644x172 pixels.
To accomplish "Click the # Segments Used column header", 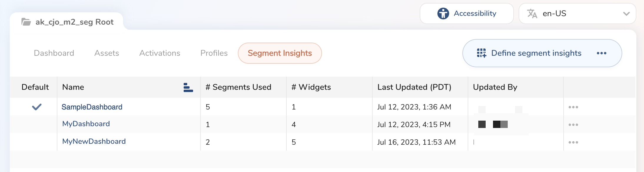I will tap(238, 87).
